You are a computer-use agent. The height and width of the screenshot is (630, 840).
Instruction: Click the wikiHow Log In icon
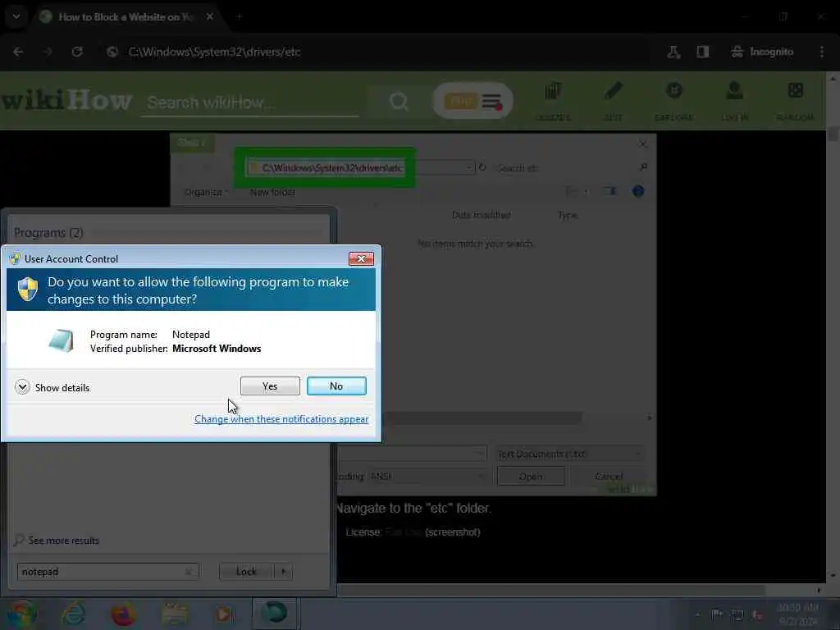[734, 101]
